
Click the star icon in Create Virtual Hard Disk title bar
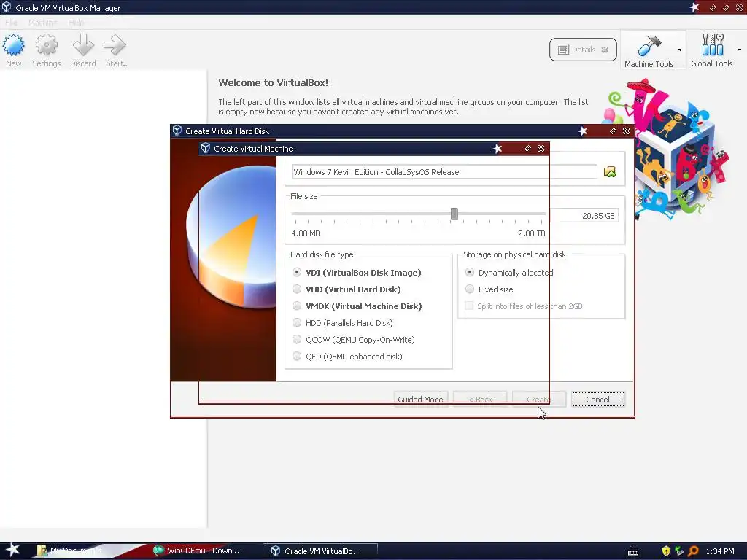[x=583, y=131]
